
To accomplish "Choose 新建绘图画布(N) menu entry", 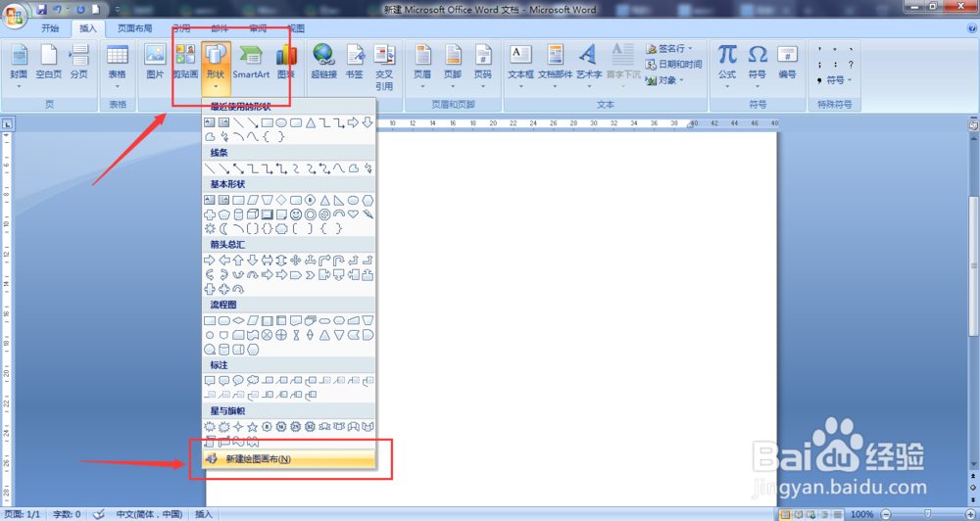I will point(289,459).
